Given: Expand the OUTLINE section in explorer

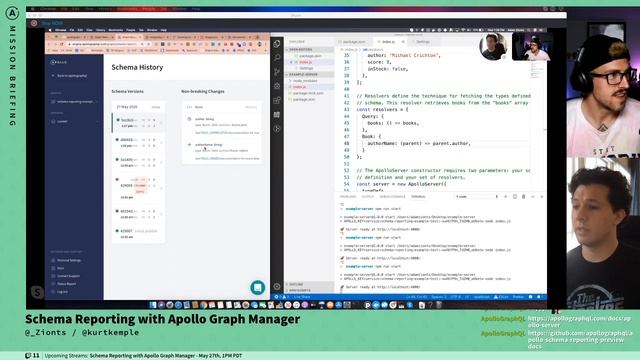Looking at the screenshot, I should point(309,284).
